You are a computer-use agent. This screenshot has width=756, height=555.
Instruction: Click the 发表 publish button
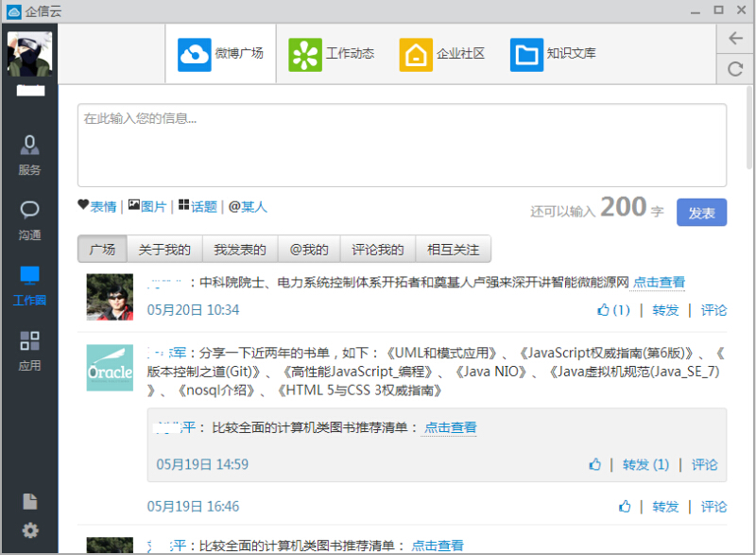(701, 212)
